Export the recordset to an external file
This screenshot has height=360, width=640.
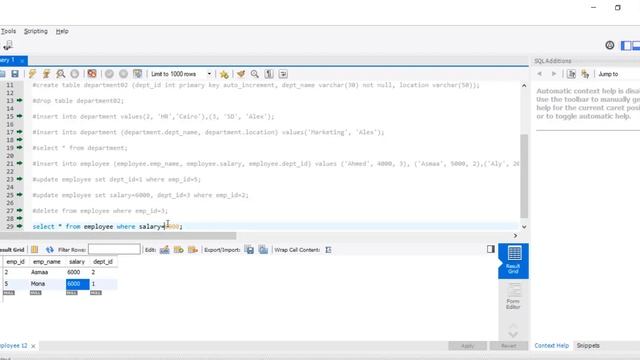(249, 249)
